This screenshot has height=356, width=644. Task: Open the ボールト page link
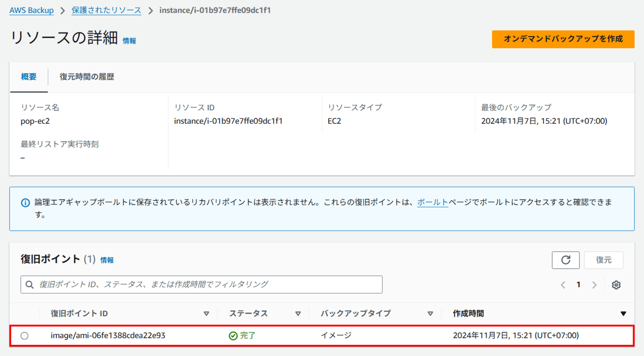pyautogui.click(x=433, y=202)
